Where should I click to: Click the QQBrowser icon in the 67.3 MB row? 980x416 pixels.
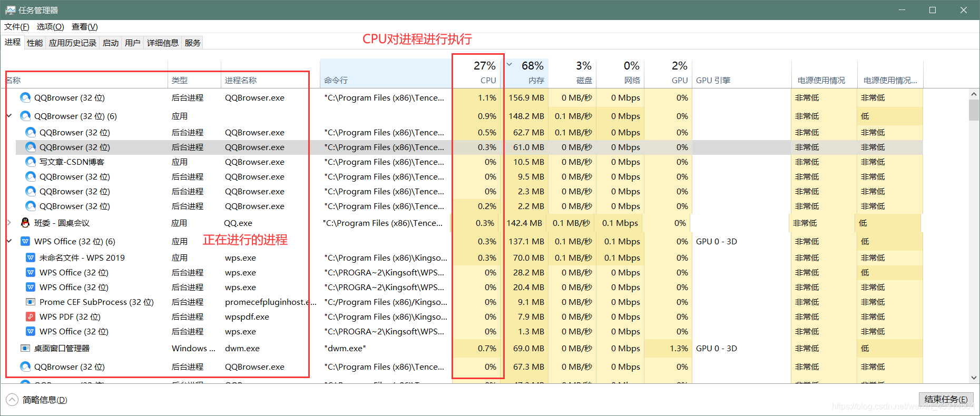pyautogui.click(x=25, y=367)
